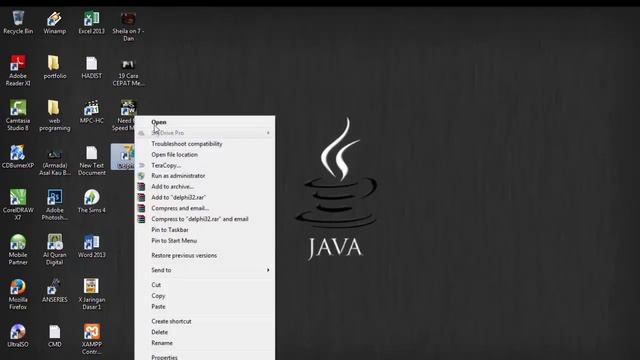Select the Mozilla Firefox shortcut

[18, 294]
